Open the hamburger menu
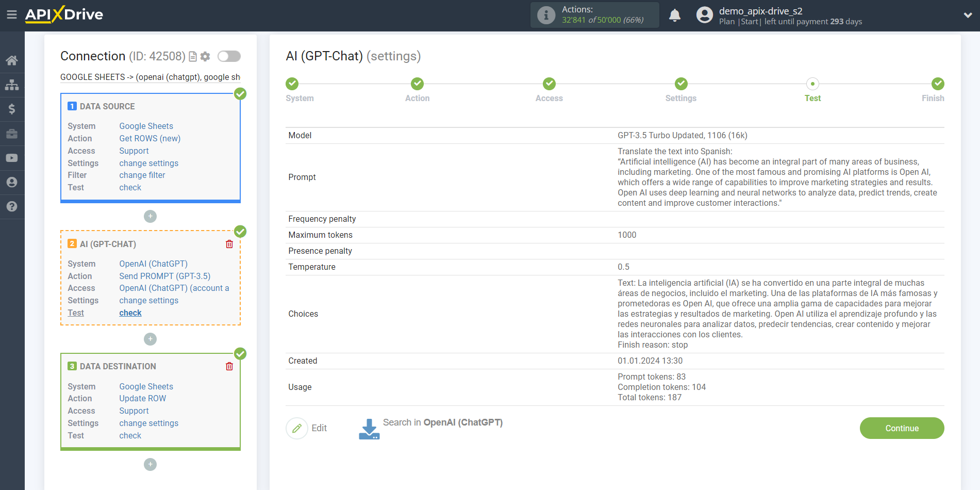The image size is (980, 490). coord(12,14)
